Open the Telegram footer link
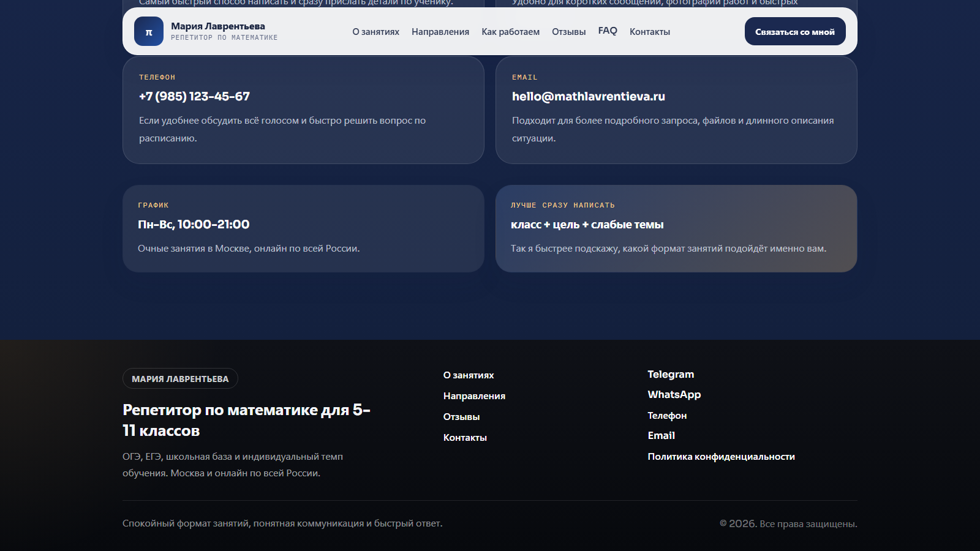Viewport: 980px width, 551px height. (671, 374)
